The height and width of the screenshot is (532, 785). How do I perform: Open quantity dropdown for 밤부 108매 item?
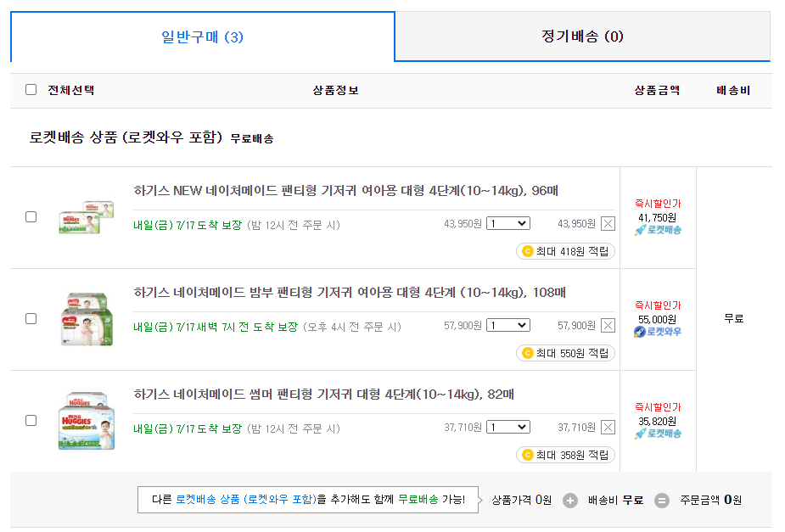(508, 325)
